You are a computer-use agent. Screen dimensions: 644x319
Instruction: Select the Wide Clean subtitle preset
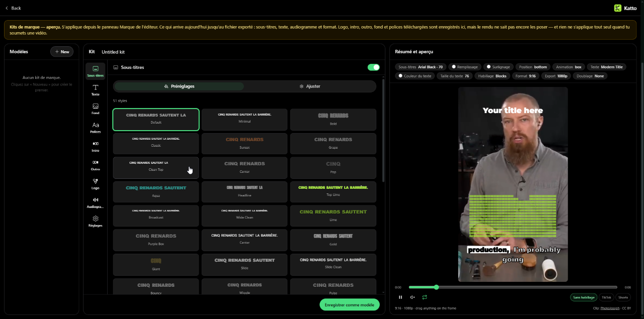click(x=245, y=216)
